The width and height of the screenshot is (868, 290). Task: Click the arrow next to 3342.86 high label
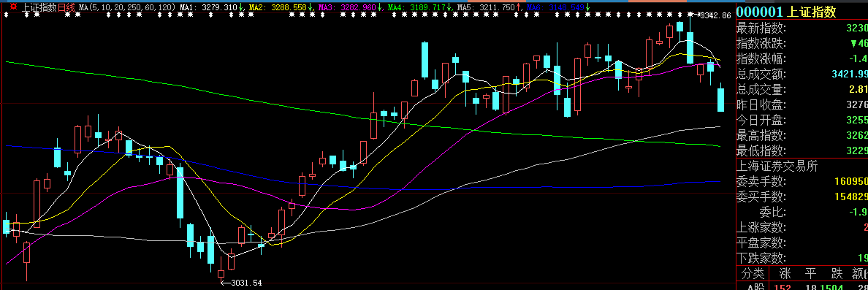click(x=696, y=15)
